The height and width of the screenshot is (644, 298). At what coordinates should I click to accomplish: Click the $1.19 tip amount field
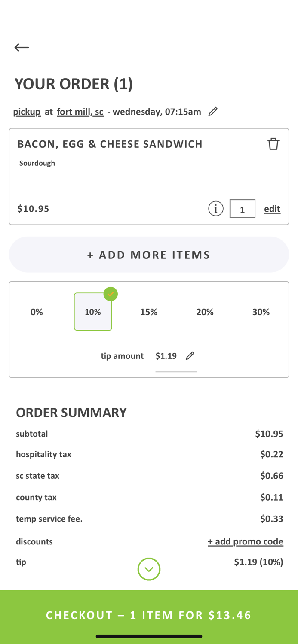166,356
